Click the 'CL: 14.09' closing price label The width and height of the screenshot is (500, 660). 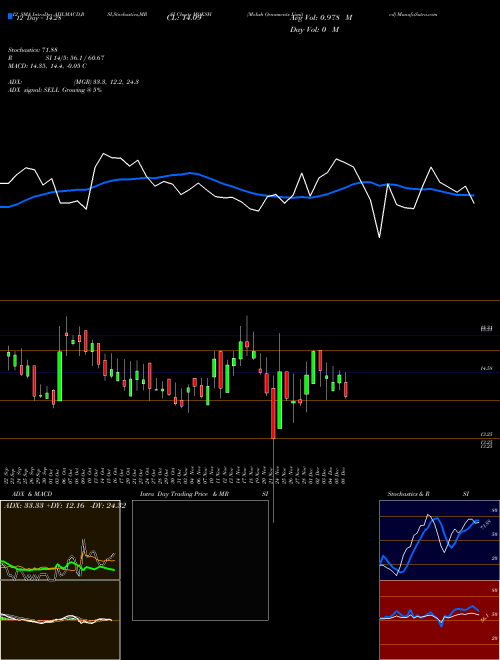184,18
